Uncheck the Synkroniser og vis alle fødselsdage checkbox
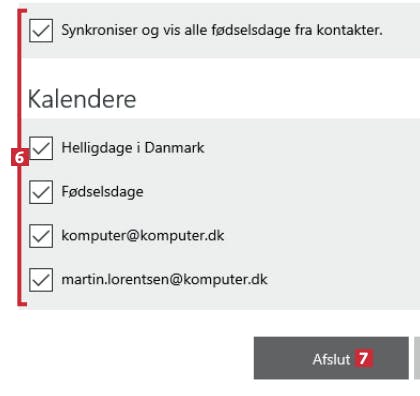Screen dimensions: 420x396 (x=41, y=30)
